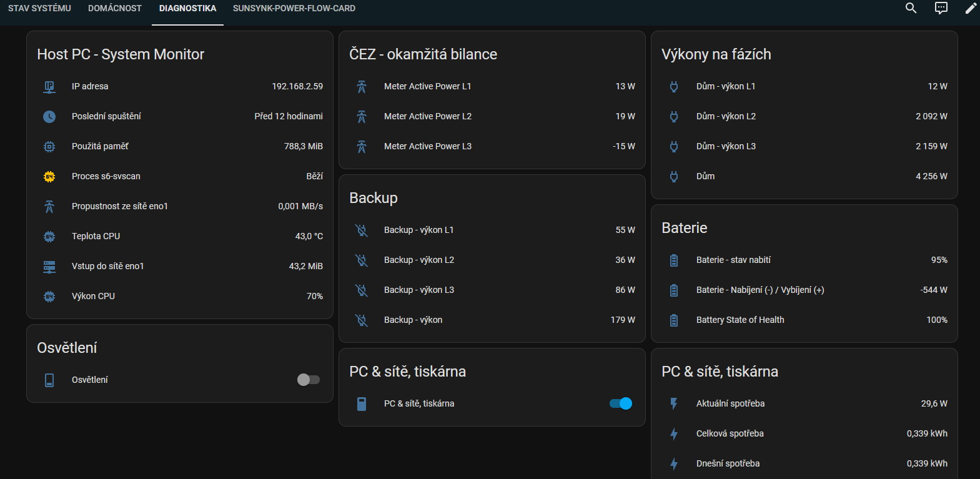Screen dimensions: 980x479
Task: Turn off the PC & sítě, tiskárna switch
Action: coord(620,403)
